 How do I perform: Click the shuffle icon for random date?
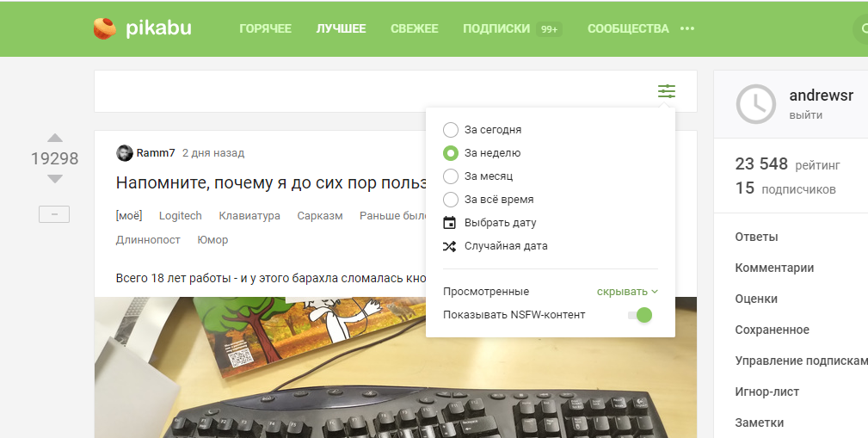point(449,246)
